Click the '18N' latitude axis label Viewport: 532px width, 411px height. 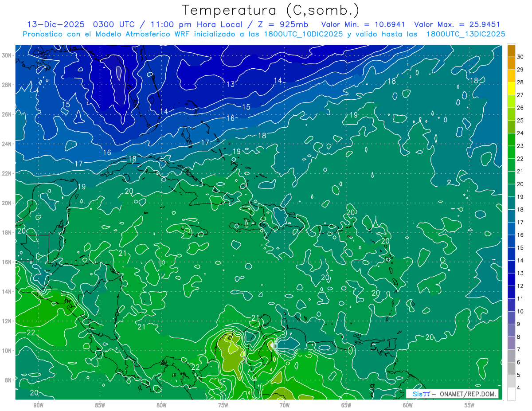point(7,232)
